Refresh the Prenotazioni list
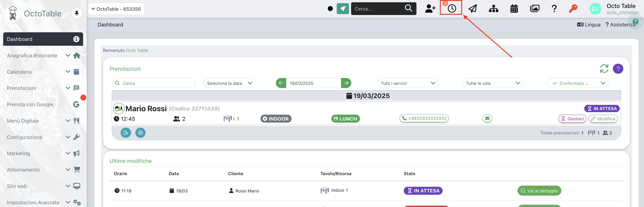Image resolution: width=644 pixels, height=207 pixels. click(x=604, y=68)
